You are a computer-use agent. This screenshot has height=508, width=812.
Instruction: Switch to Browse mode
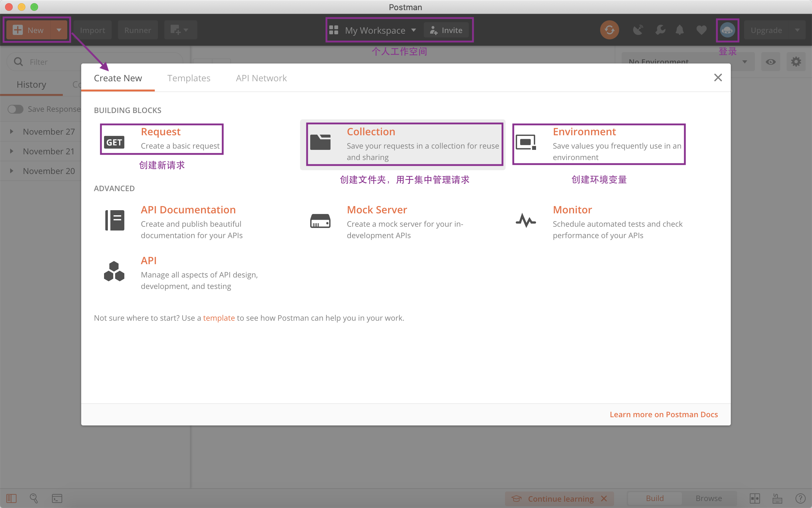(x=709, y=498)
